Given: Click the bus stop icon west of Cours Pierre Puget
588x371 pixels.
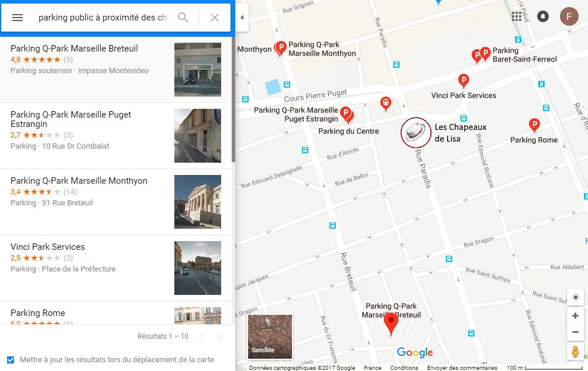Looking at the screenshot, I should point(245,99).
